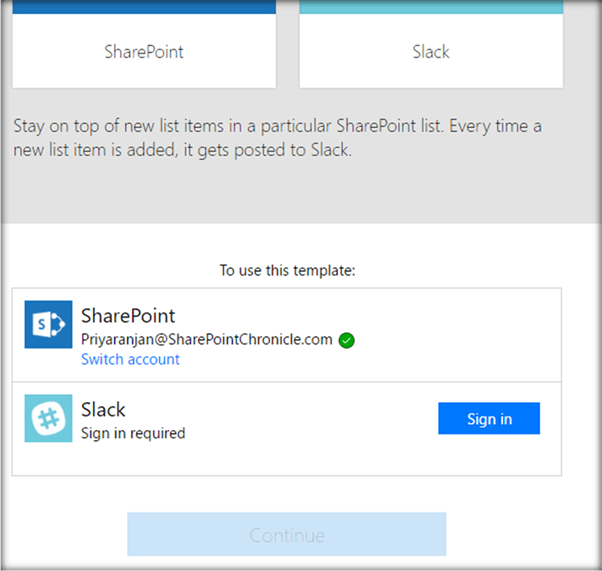This screenshot has height=571, width=602.
Task: Select the SharePoint template card at top
Action: point(144,44)
